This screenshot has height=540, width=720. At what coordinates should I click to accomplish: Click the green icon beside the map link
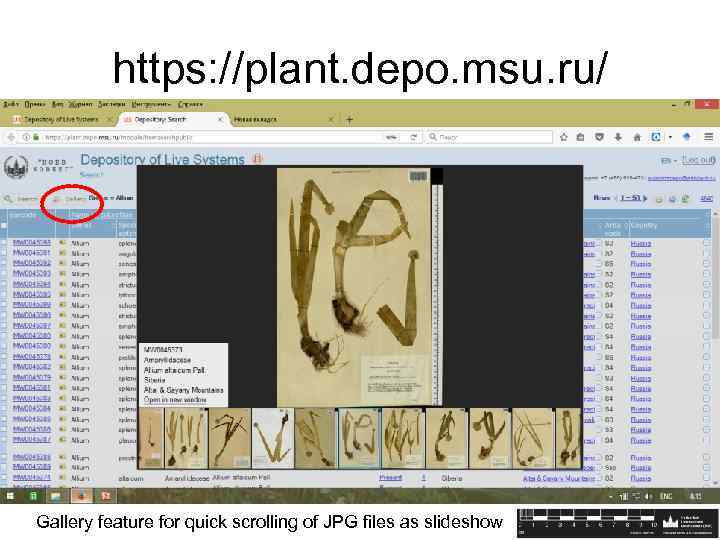tap(685, 199)
